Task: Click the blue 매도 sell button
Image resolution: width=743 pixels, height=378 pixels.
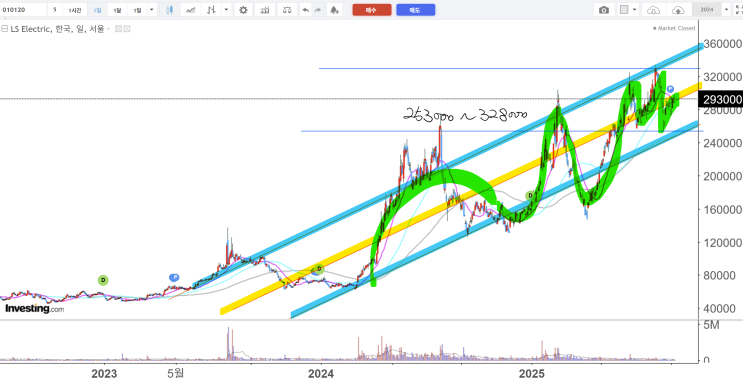Action: click(x=416, y=10)
